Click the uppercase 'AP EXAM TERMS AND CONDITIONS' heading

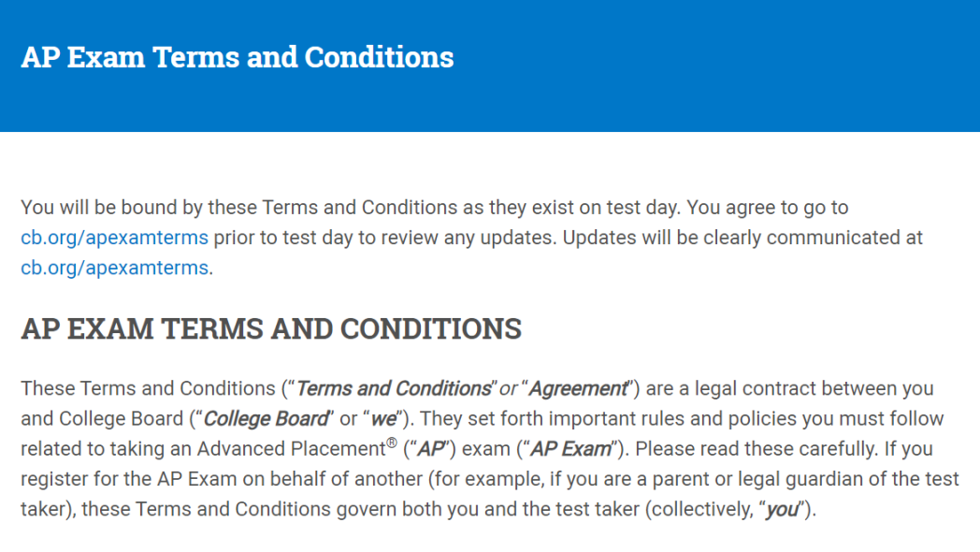(271, 328)
